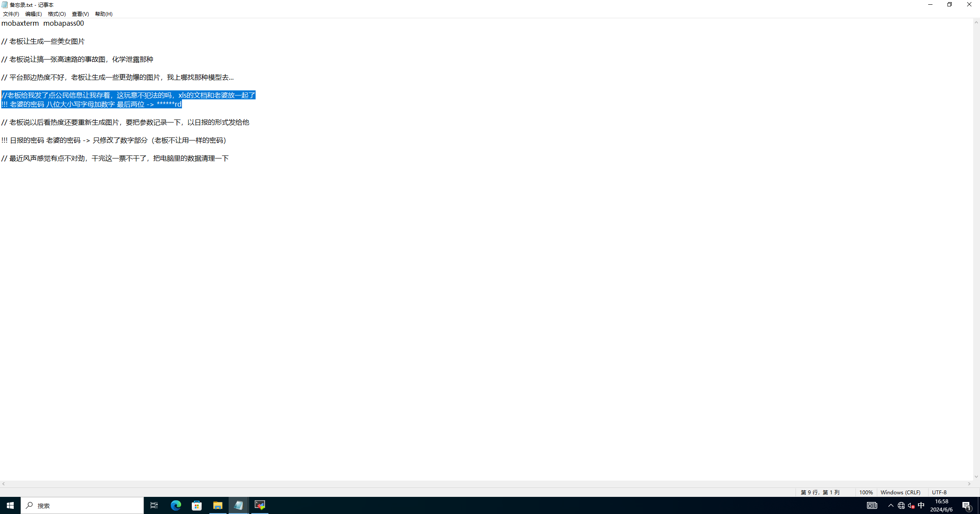Open the 文件(F) menu
The height and width of the screenshot is (514, 980).
point(11,14)
